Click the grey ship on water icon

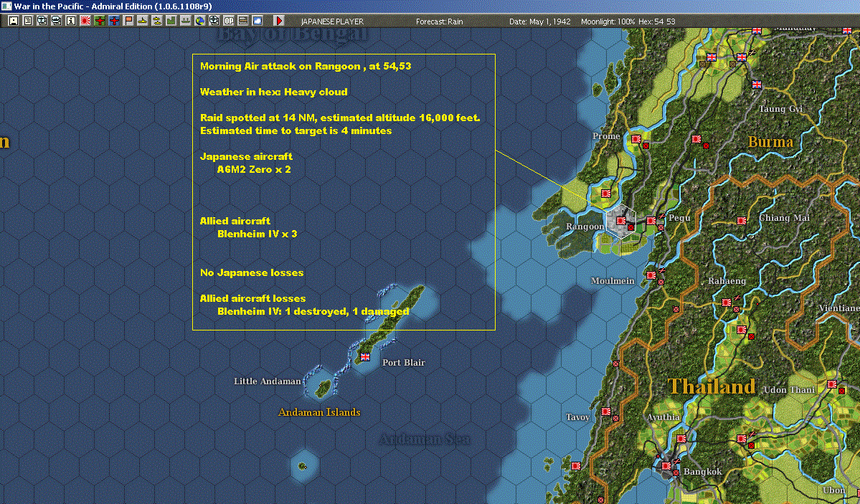click(x=185, y=21)
